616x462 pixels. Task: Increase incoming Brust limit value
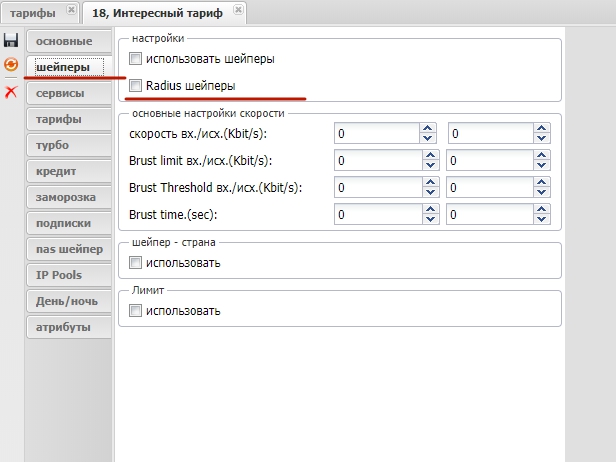pyautogui.click(x=428, y=155)
